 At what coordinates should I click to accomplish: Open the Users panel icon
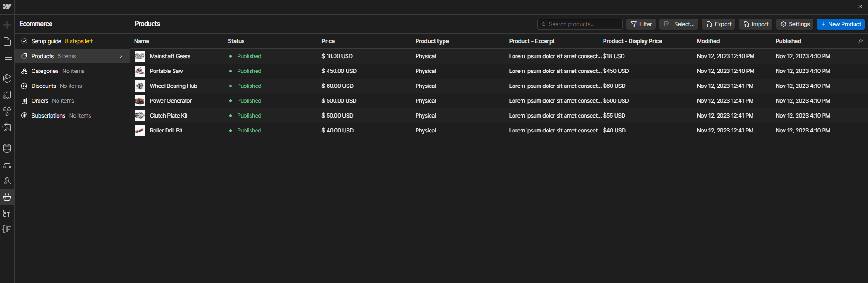click(7, 181)
